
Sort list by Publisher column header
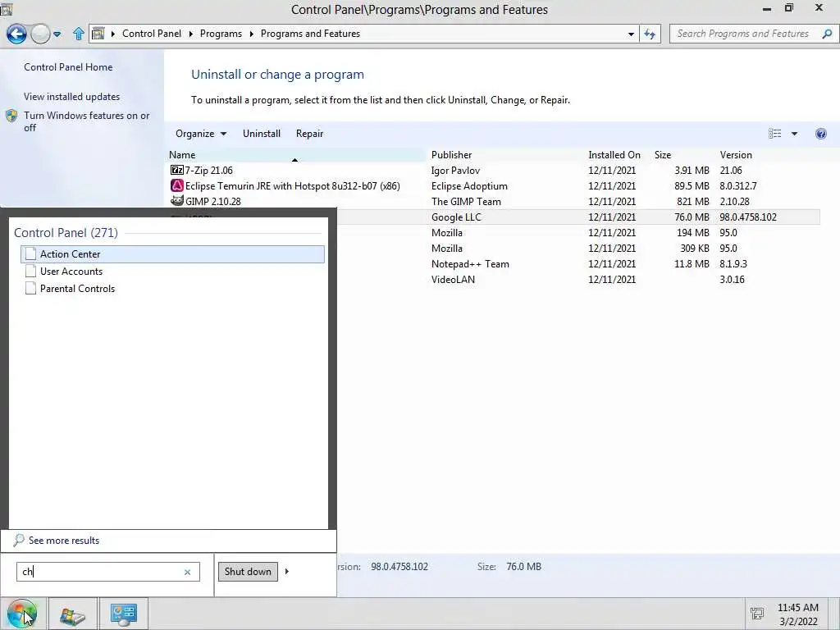[452, 155]
